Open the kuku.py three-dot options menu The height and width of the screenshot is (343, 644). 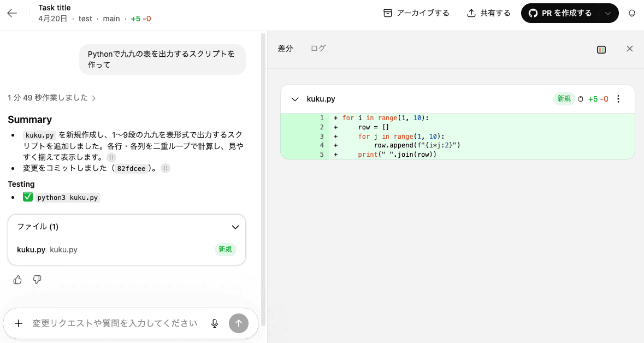coord(618,99)
